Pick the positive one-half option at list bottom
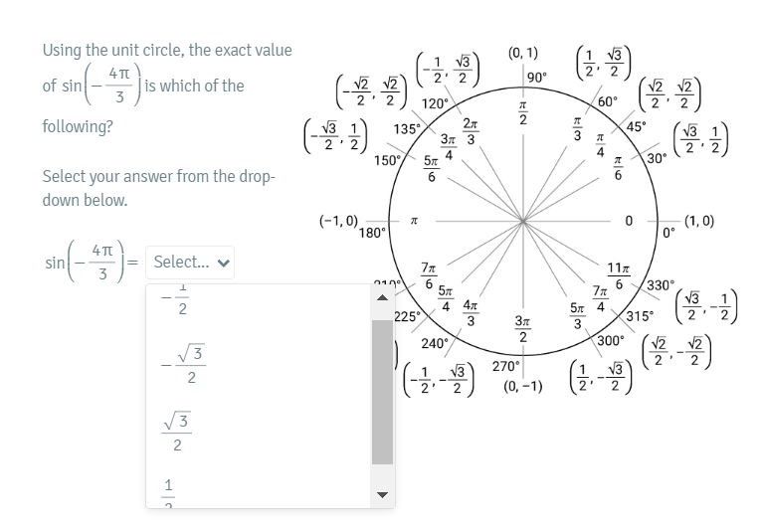The image size is (762, 532). [168, 492]
